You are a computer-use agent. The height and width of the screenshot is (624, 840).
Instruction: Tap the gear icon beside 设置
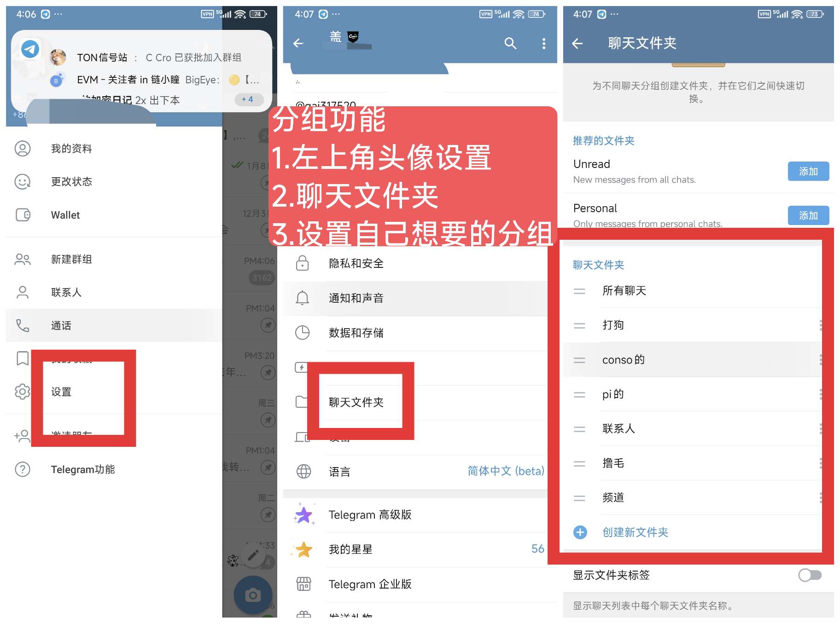22,392
